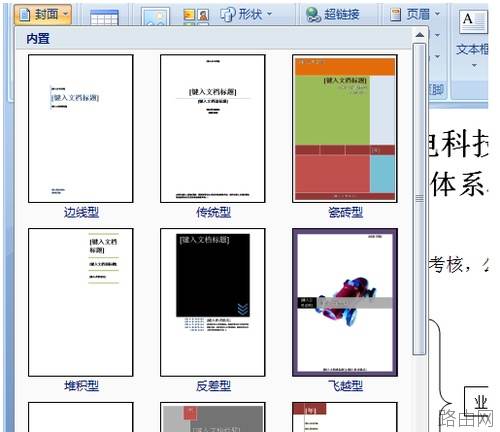Image resolution: width=500 pixels, height=432 pixels.
Task: Select the 堆积型 cover thumbnail
Action: click(81, 302)
